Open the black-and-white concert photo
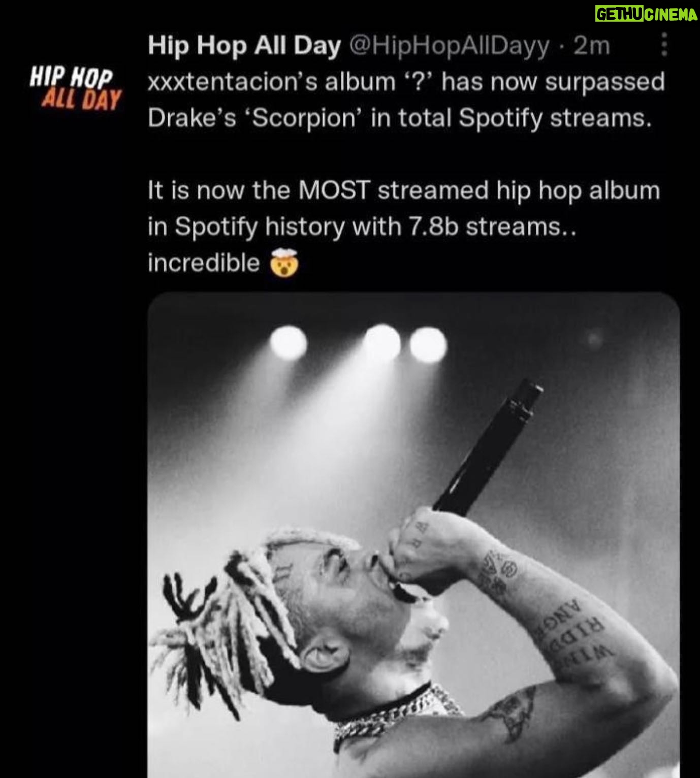This screenshot has width=700, height=778. [413, 535]
